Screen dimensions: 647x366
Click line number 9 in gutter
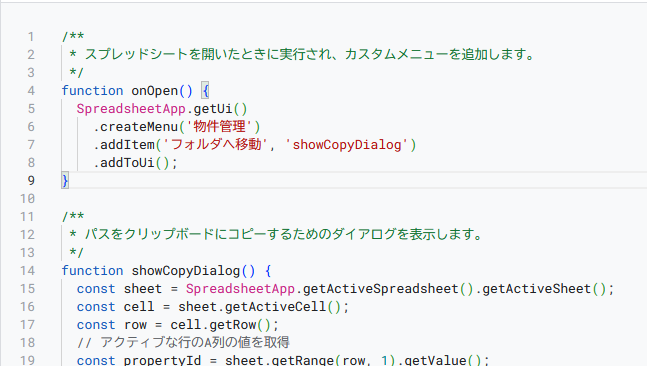click(x=31, y=181)
